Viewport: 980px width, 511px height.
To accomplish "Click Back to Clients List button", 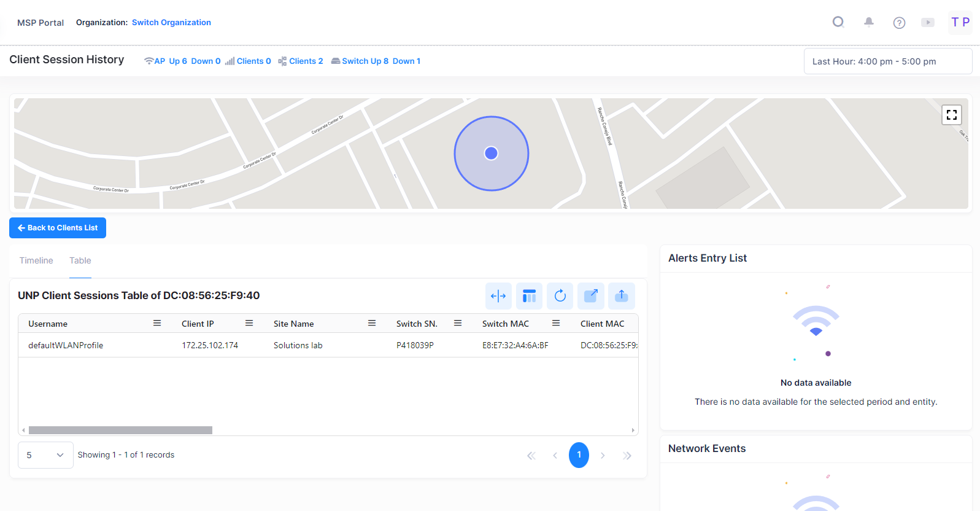I will point(58,228).
